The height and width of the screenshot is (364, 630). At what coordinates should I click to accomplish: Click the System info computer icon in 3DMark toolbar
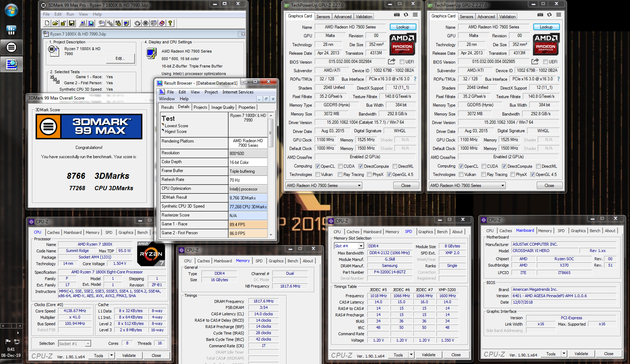[x=82, y=23]
